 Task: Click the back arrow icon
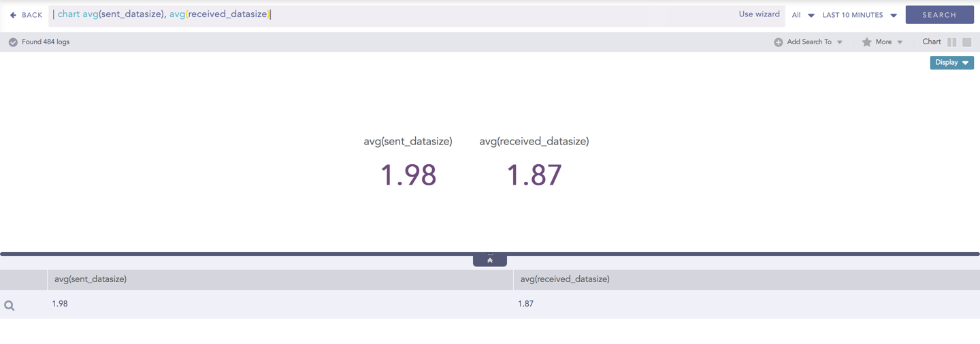pos(13,15)
